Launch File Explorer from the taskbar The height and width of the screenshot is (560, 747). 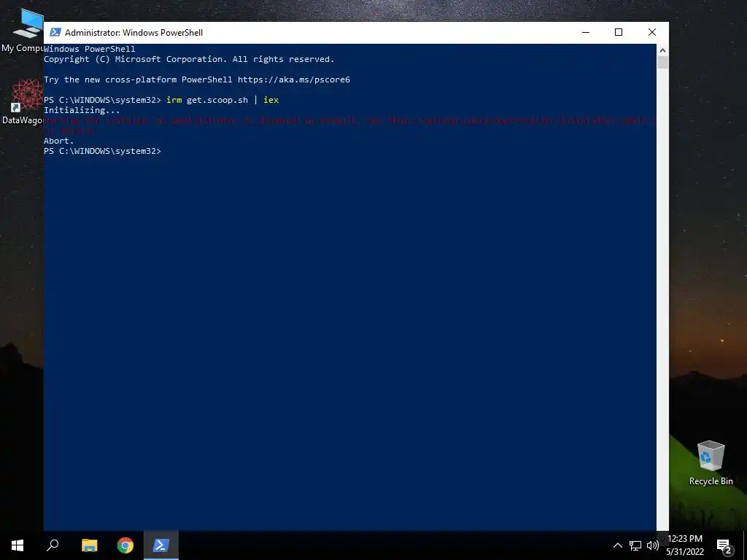click(89, 545)
